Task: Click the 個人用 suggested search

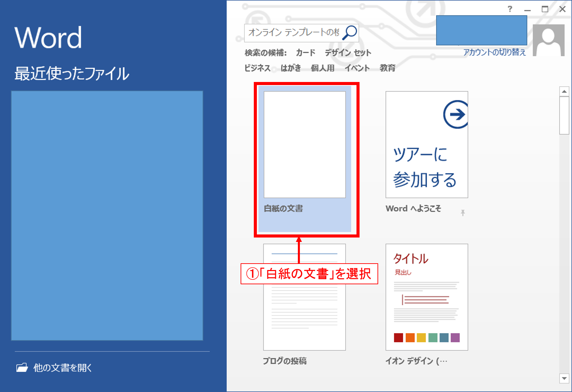Action: (323, 68)
